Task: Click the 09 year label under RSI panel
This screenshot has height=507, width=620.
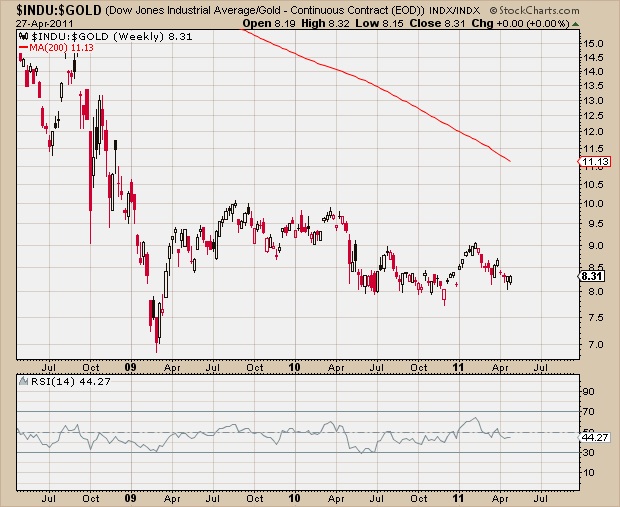Action: 130,498
